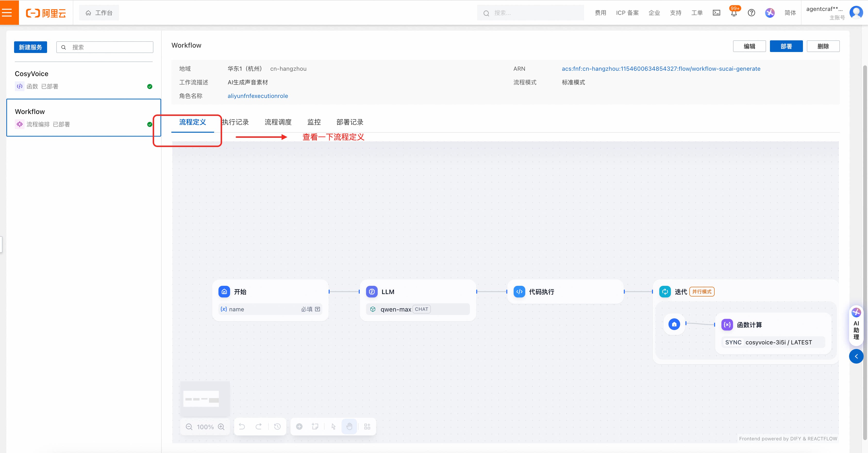Toggle hand pan mode
The width and height of the screenshot is (868, 453).
pyautogui.click(x=349, y=427)
